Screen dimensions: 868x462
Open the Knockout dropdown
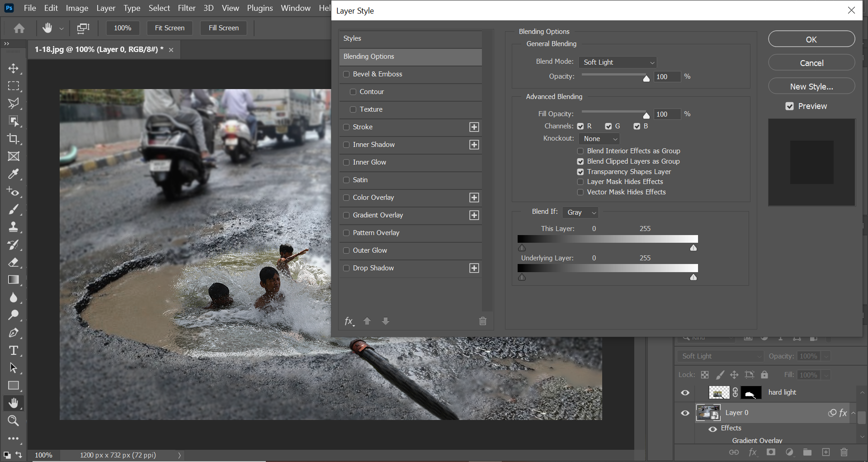(x=599, y=138)
